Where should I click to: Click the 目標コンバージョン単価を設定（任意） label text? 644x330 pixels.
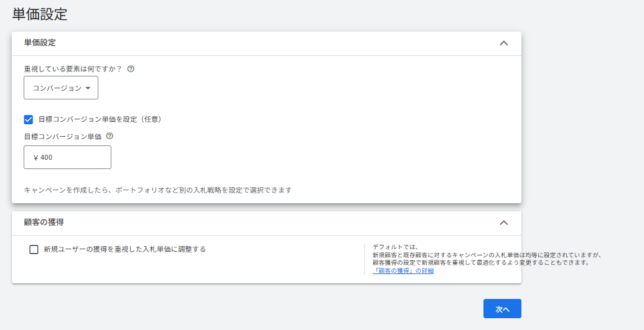pyautogui.click(x=100, y=119)
